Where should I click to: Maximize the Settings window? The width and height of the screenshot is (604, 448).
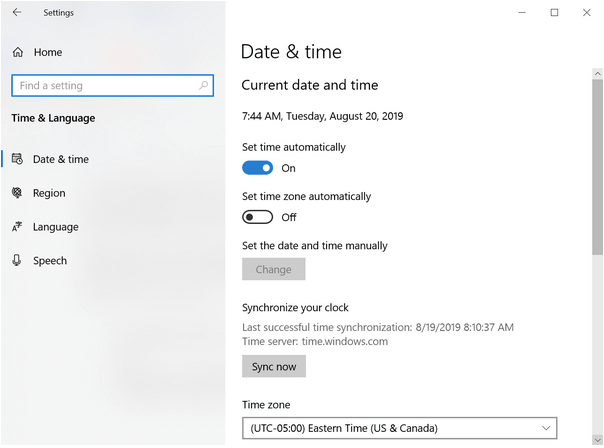pos(554,13)
